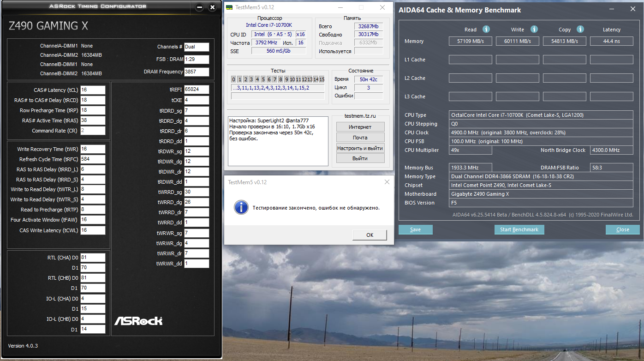
Task: Click the tWRWR_sg field
Action: click(x=197, y=233)
